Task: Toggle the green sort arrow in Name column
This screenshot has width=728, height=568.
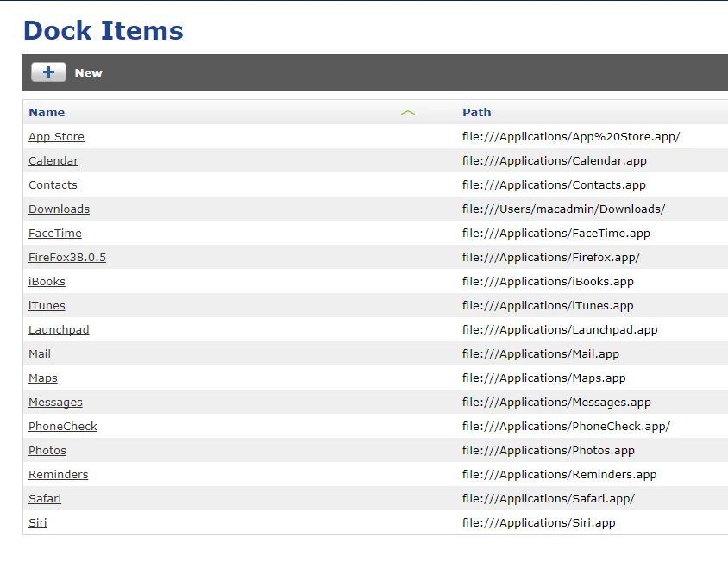Action: [408, 113]
